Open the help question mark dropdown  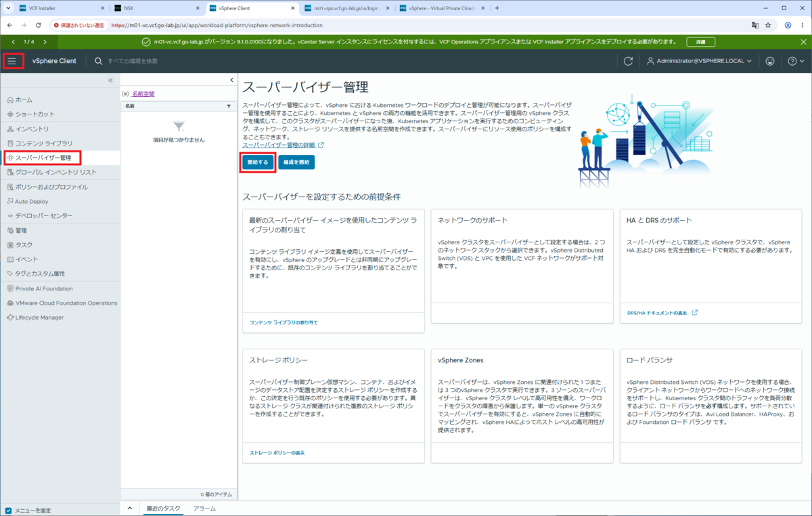795,61
